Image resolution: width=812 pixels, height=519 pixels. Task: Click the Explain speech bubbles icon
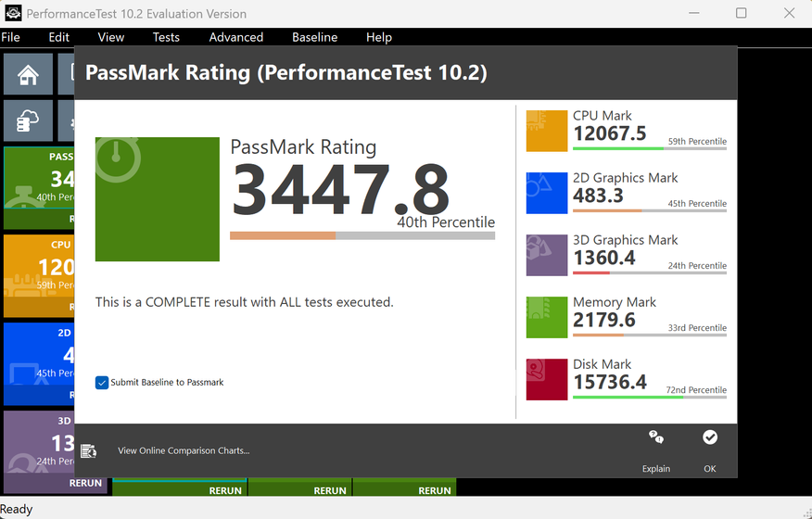coord(656,437)
